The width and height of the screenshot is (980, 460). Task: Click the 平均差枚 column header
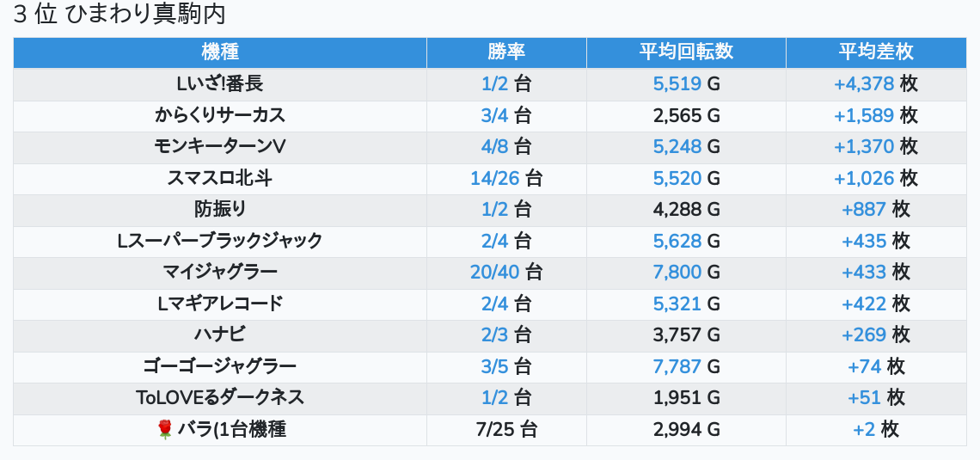click(876, 52)
